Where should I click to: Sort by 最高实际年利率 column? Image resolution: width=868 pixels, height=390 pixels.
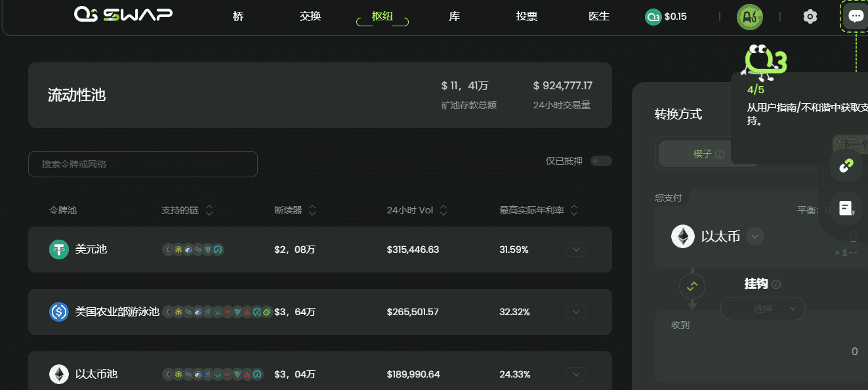[574, 211]
